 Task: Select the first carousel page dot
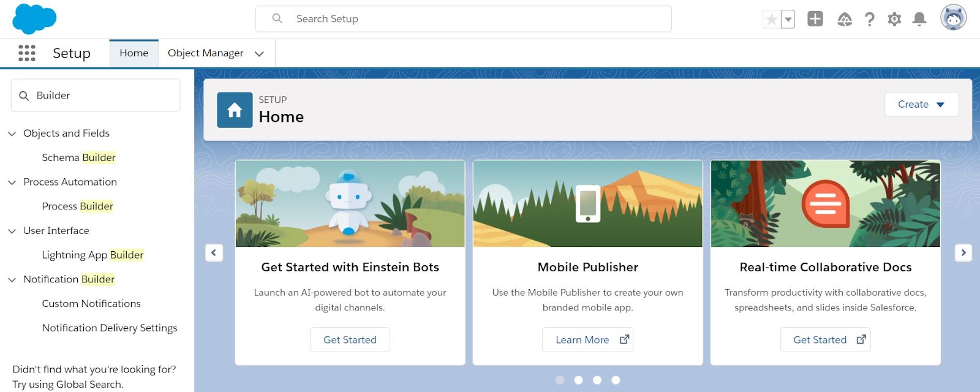coord(560,380)
